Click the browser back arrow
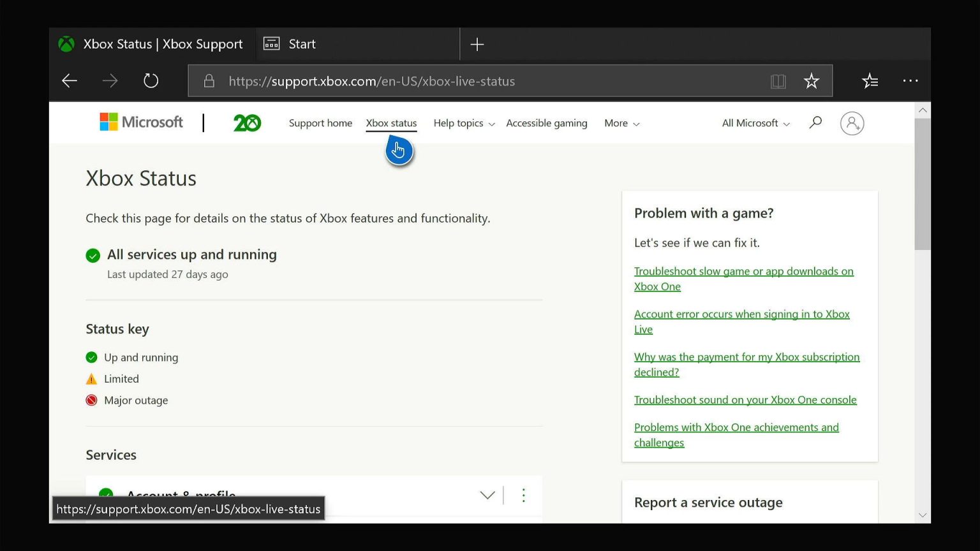The width and height of the screenshot is (980, 551). coord(70,81)
